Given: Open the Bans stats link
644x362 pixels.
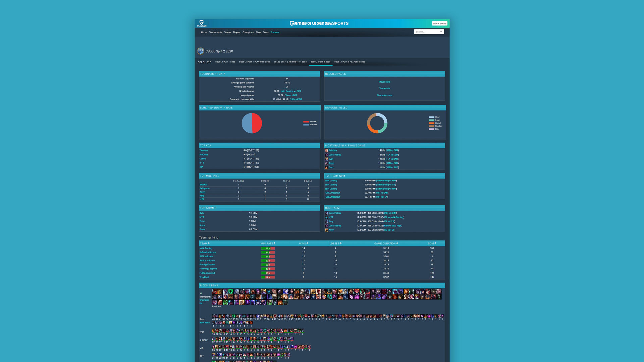Looking at the screenshot, I should [205, 323].
